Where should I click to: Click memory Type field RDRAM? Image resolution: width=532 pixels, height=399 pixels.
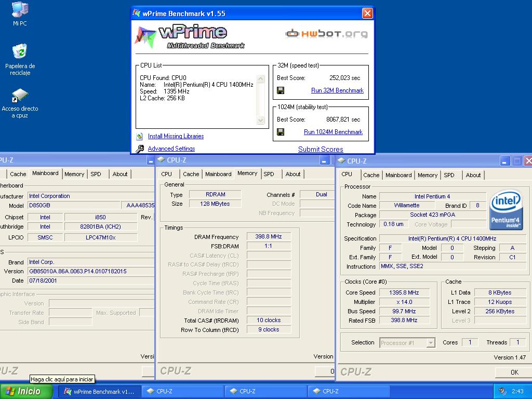(215, 194)
